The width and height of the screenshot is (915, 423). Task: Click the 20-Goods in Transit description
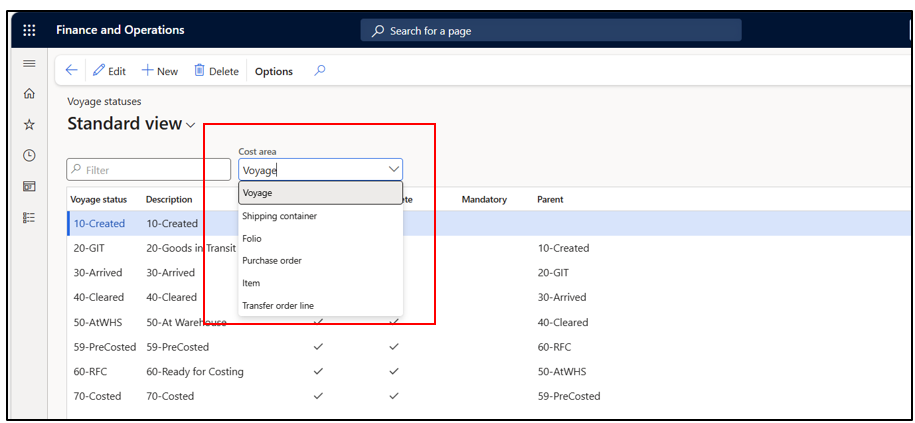(x=191, y=248)
